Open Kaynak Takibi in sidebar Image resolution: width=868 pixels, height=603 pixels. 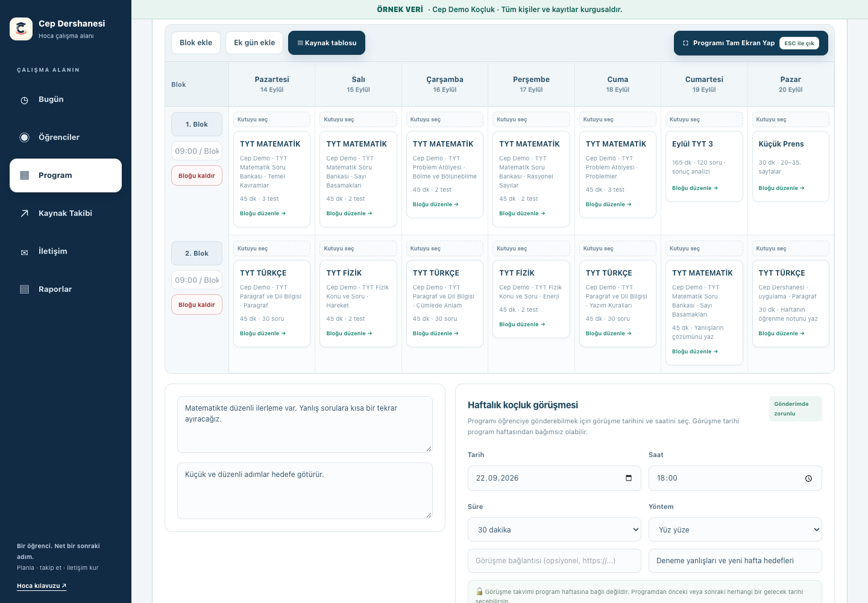pyautogui.click(x=66, y=213)
